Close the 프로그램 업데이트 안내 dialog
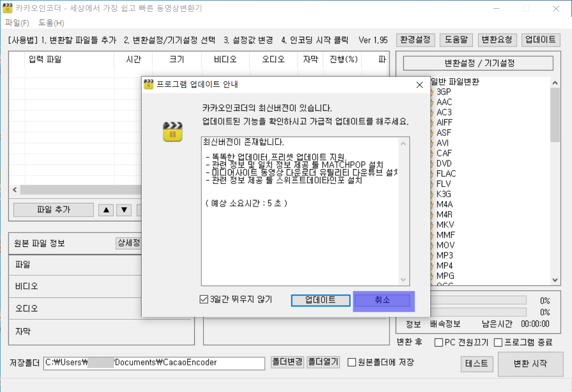This screenshot has height=392, width=572. 420,85
